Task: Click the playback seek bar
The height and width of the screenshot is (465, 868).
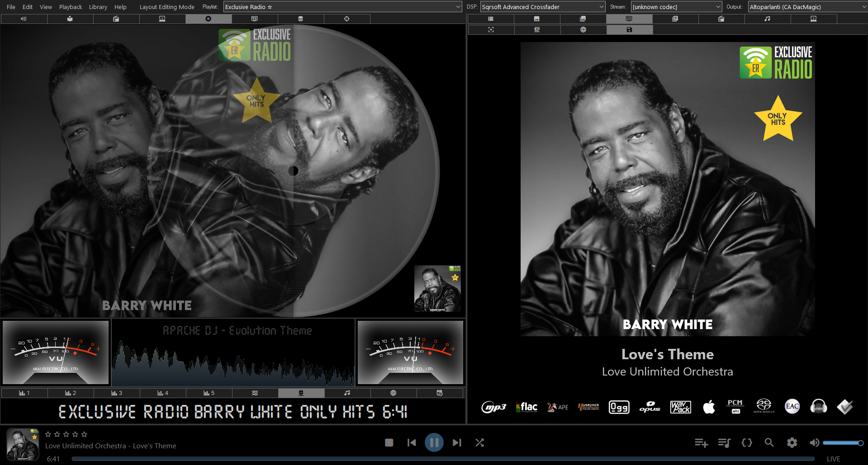Action: point(443,459)
